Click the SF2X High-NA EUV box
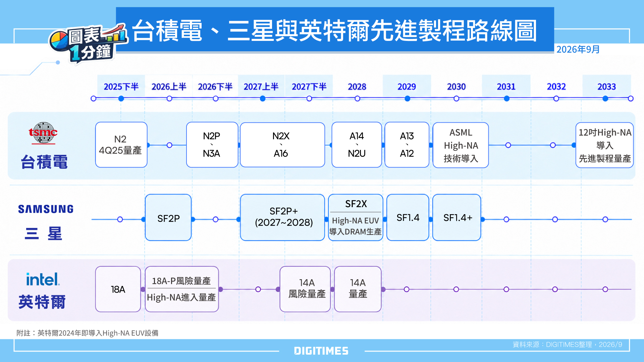The width and height of the screenshot is (644, 362). click(x=356, y=218)
